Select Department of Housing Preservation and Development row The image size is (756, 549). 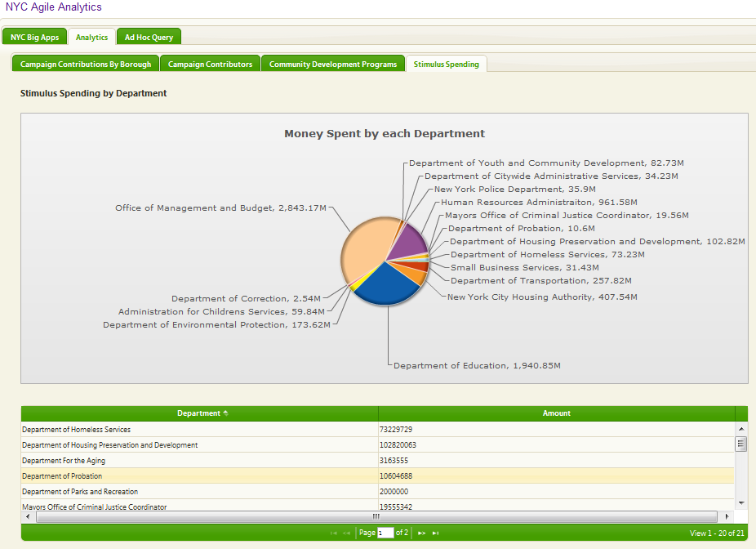click(x=377, y=444)
